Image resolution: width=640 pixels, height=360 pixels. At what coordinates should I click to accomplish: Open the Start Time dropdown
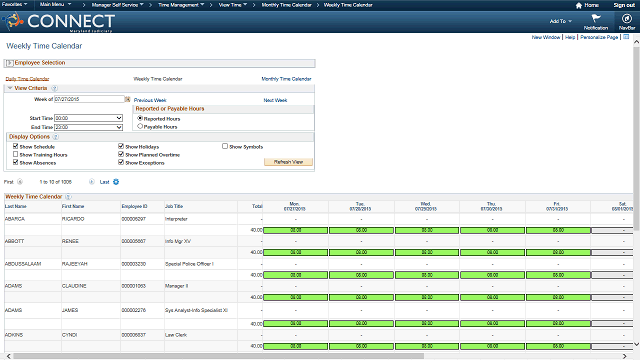[x=89, y=118]
